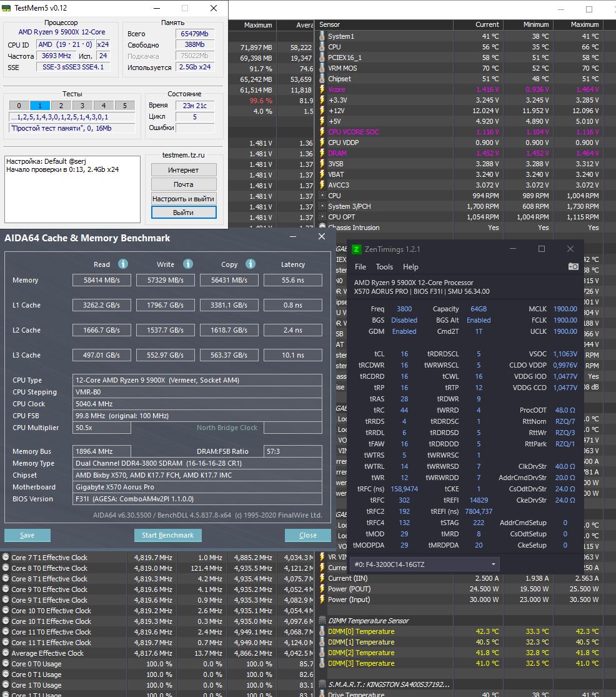Select test 5 box in TestMem5
Viewport: 616px width, 697px height.
click(x=125, y=106)
